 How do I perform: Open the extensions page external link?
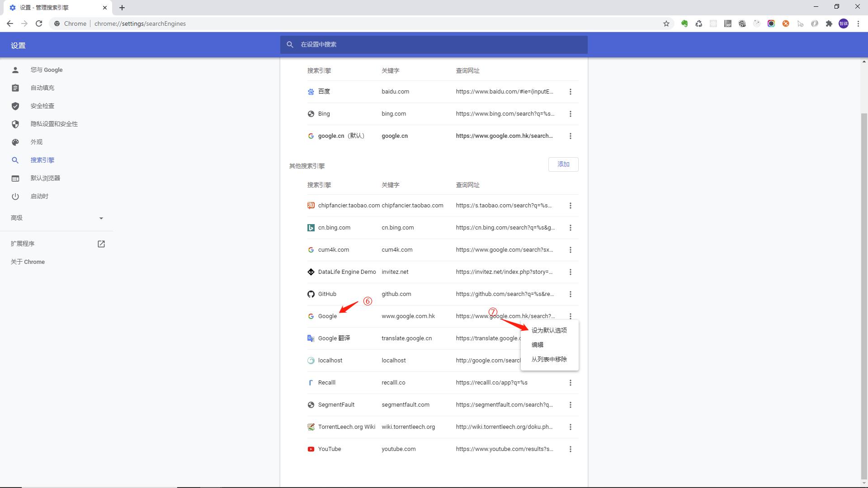101,244
